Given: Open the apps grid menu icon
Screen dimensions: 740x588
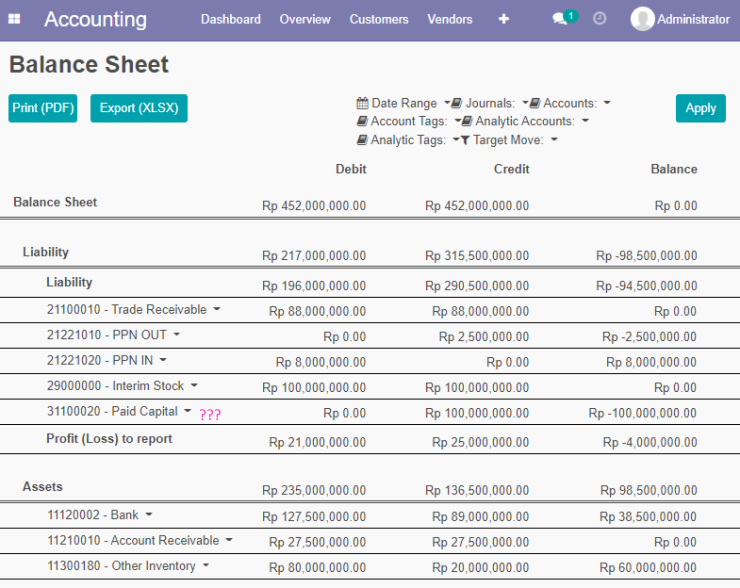Looking at the screenshot, I should (x=15, y=19).
